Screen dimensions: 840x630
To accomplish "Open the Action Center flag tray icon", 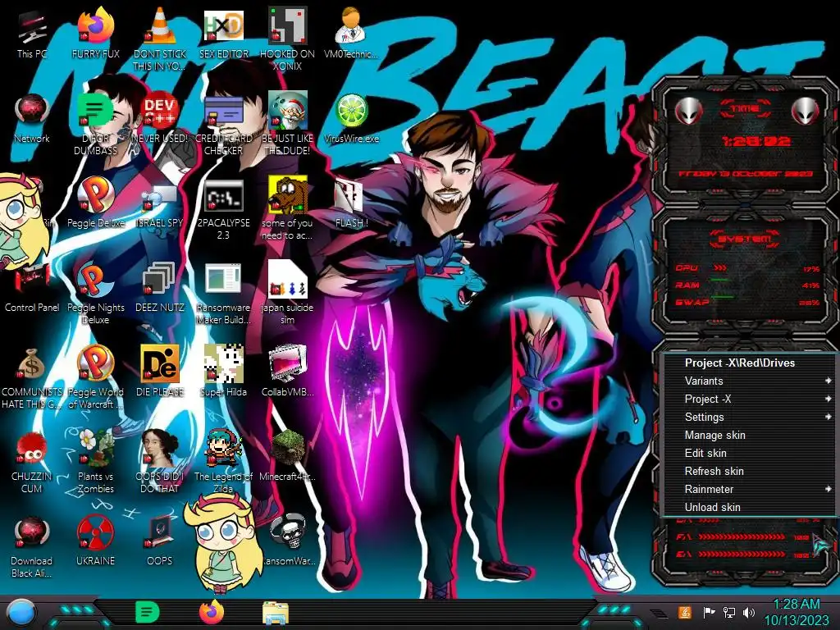I will tap(709, 612).
